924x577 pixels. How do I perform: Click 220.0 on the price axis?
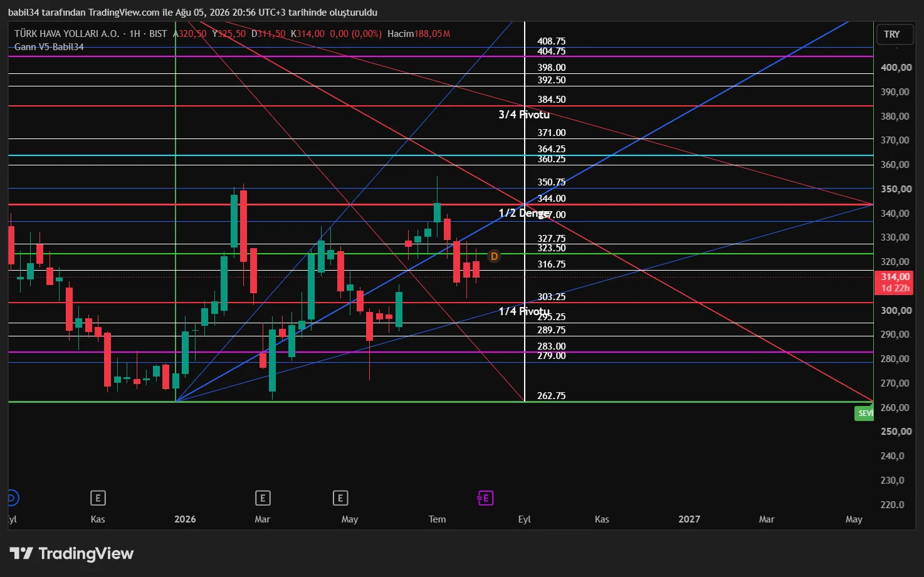(x=893, y=505)
